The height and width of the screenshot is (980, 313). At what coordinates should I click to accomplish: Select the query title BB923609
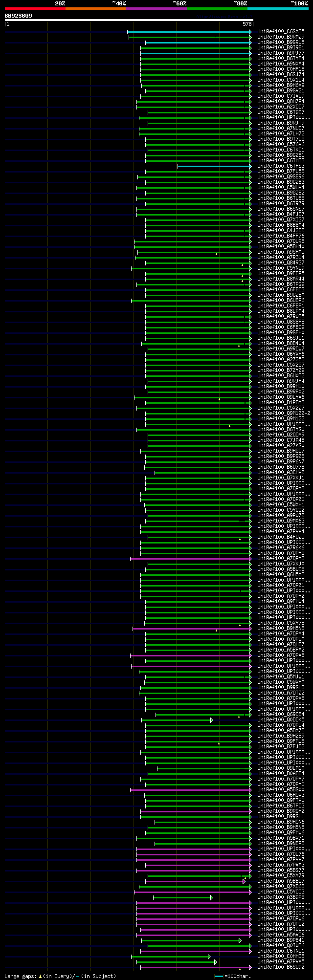[x=19, y=16]
